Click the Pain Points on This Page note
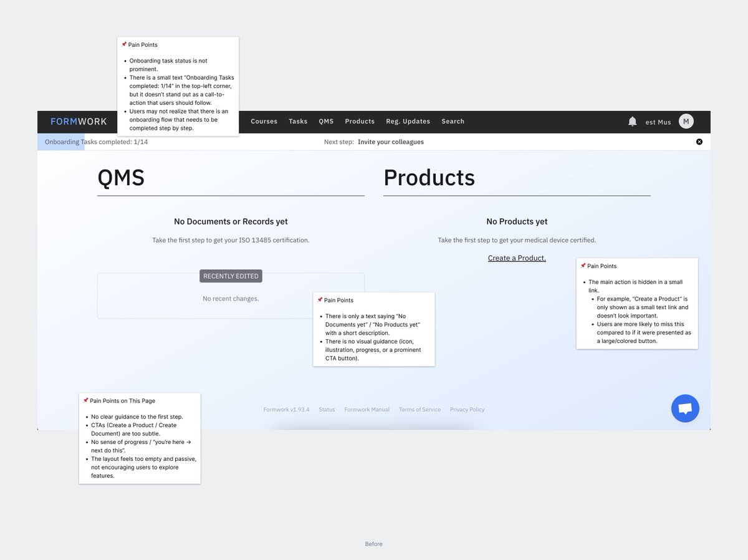Screen dimensions: 748x560 tap(140, 438)
